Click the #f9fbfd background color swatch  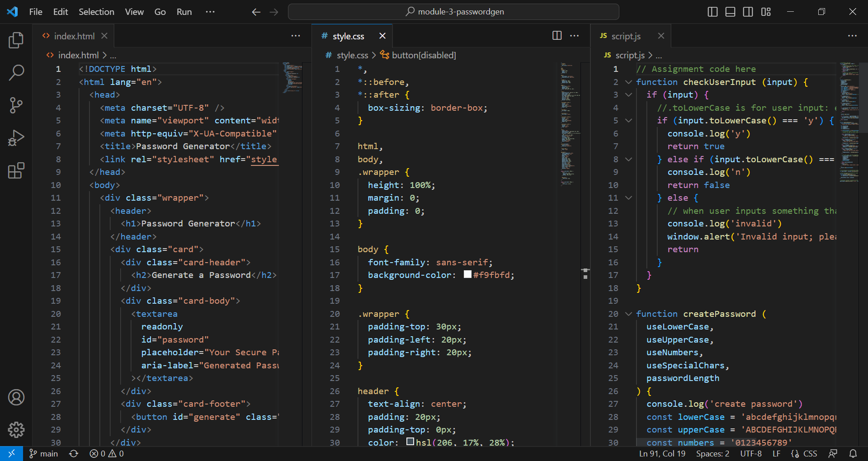pyautogui.click(x=467, y=275)
